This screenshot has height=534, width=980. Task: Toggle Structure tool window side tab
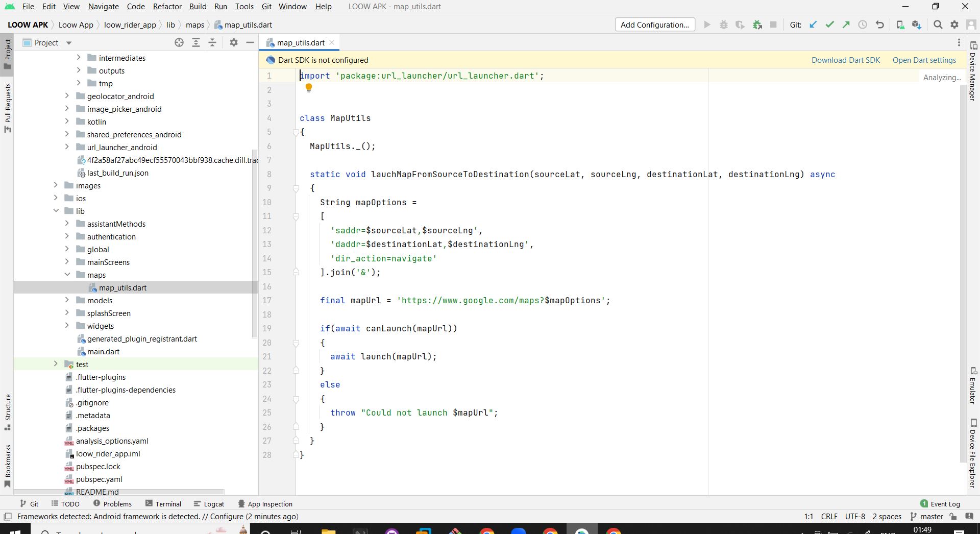point(7,412)
